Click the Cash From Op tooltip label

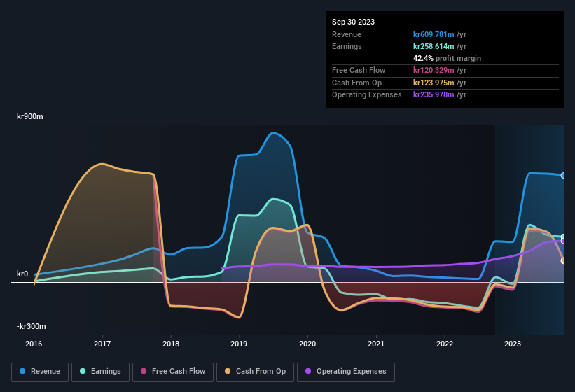click(x=356, y=83)
